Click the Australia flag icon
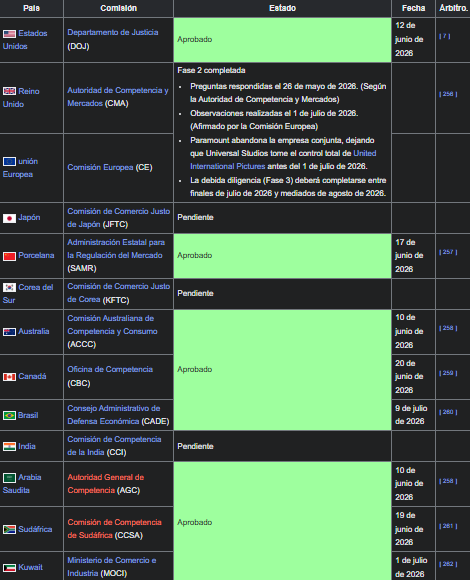This screenshot has width=470, height=580. (x=9, y=332)
